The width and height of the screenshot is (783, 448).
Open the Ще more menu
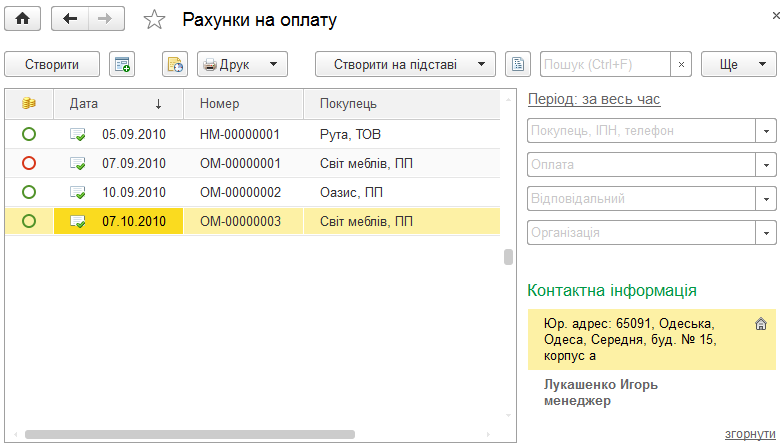(x=739, y=64)
